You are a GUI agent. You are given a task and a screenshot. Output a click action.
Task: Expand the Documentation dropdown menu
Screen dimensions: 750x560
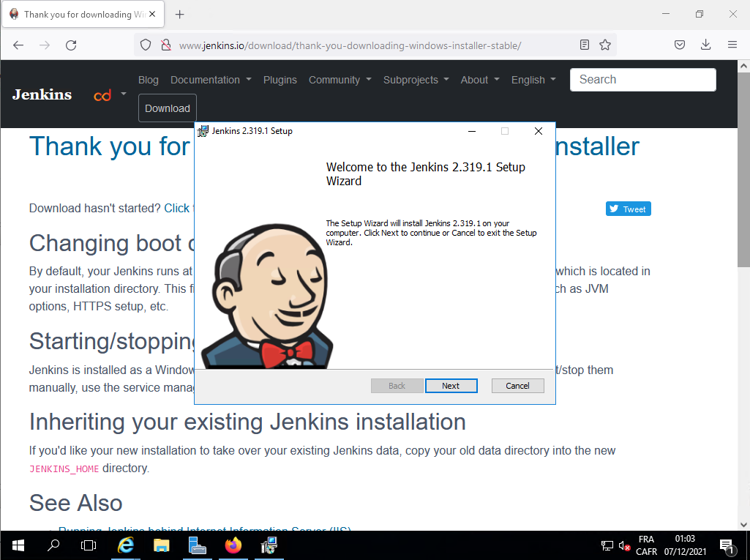coord(211,80)
